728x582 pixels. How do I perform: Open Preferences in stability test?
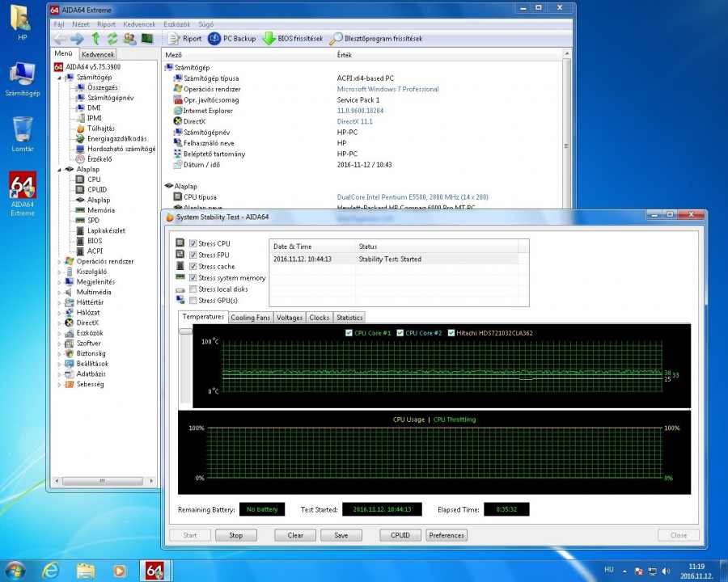click(x=447, y=535)
